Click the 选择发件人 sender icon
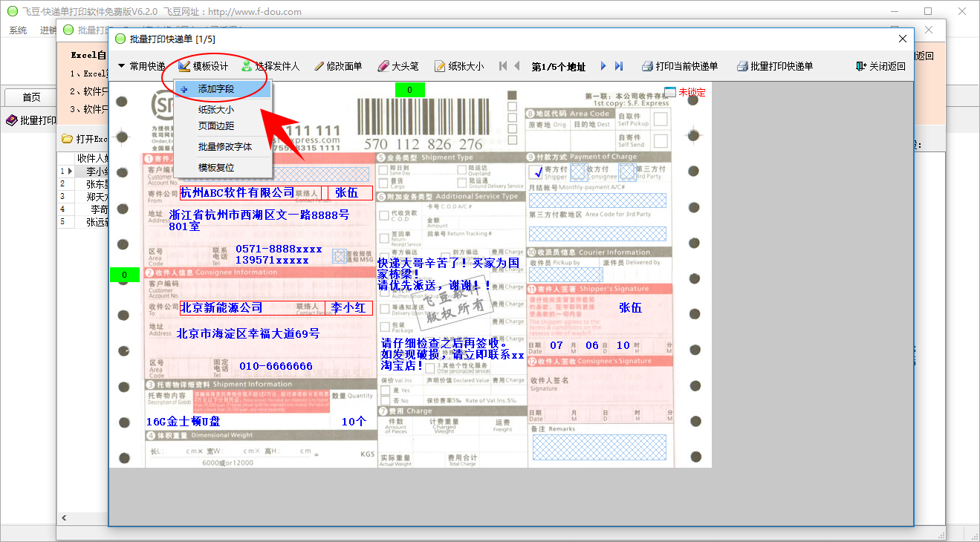The width and height of the screenshot is (980, 542). tap(246, 66)
